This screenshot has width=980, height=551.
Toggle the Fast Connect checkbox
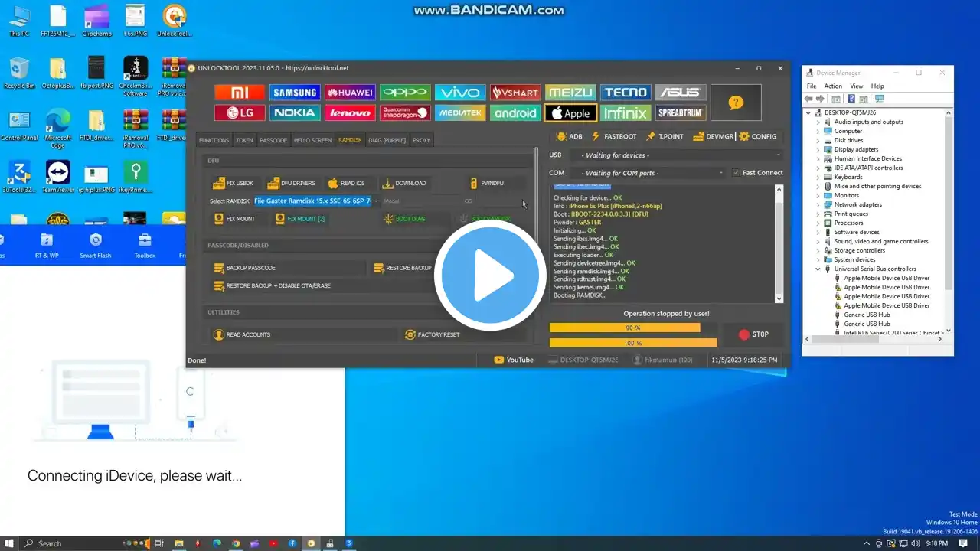736,173
